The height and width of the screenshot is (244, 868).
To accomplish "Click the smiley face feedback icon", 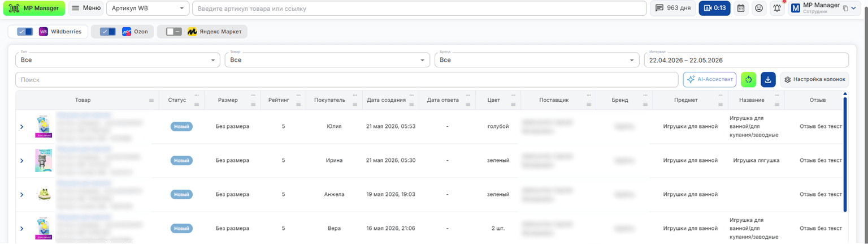I will [759, 8].
